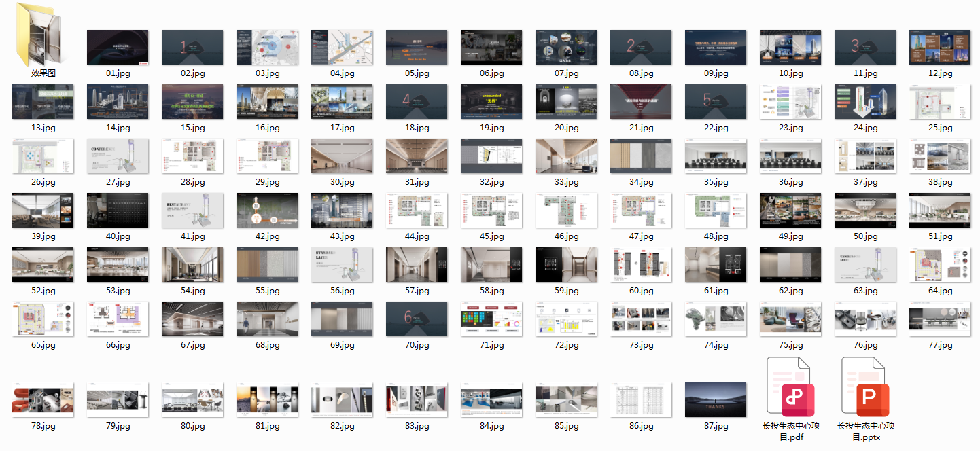Screen dimensions: 980x451
Task: Open the 效果图 folder
Action: coord(43,34)
